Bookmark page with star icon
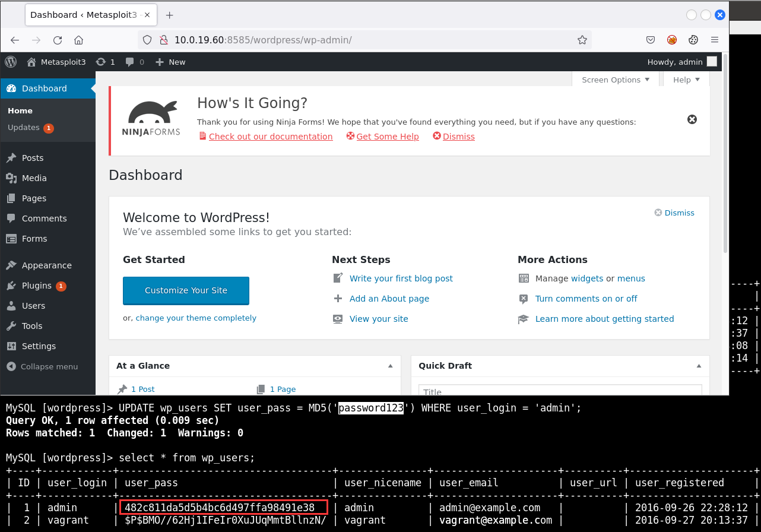Viewport: 761px width, 532px height. 582,40
